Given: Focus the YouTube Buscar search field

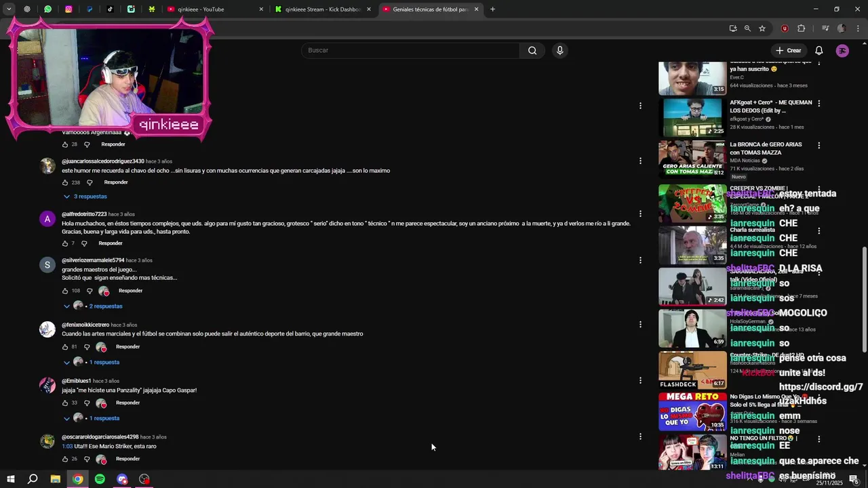Looking at the screenshot, I should point(410,50).
